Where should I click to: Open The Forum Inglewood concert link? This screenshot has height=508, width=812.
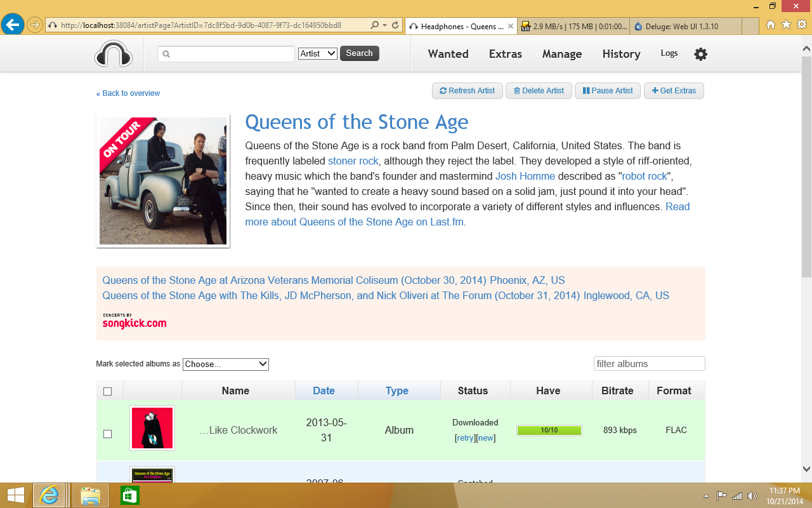(386, 295)
